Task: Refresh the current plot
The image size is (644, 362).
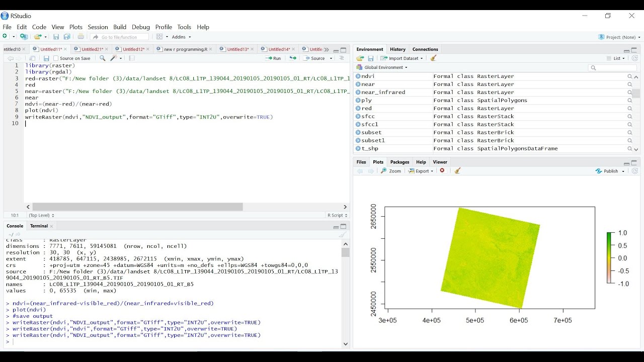Action: tap(635, 171)
